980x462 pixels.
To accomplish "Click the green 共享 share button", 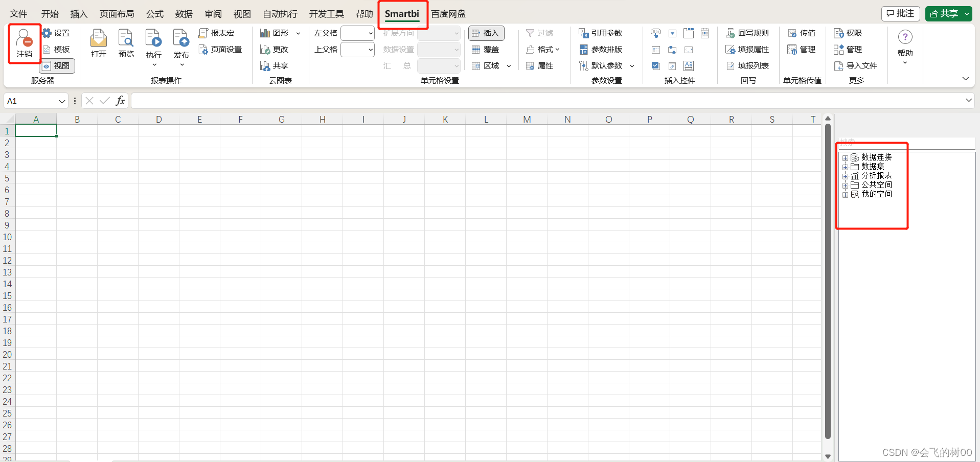I will (x=947, y=13).
